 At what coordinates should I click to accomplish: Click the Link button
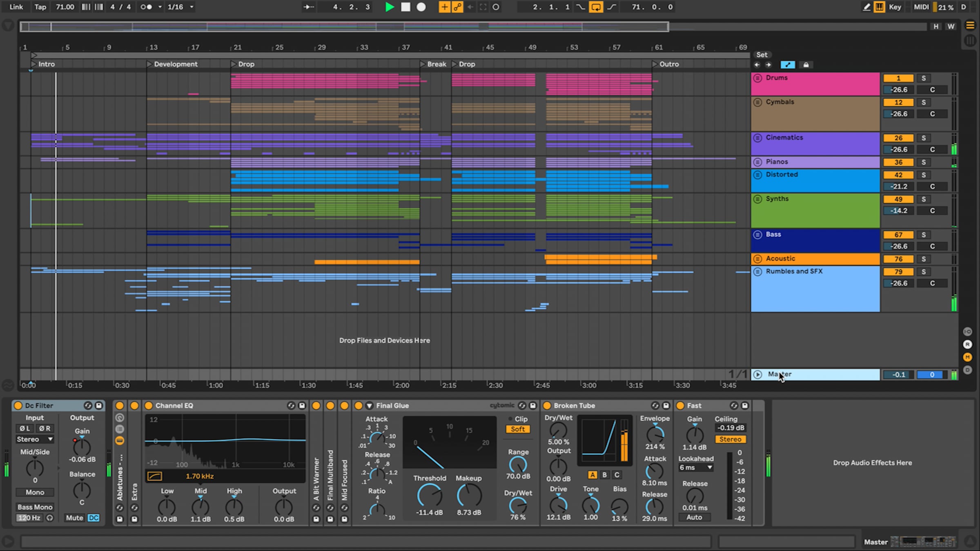tap(16, 7)
